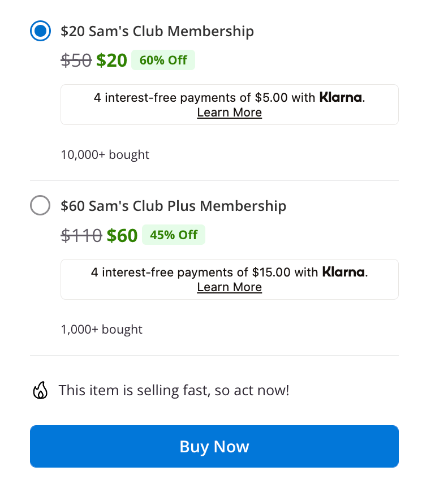
Task: Toggle the currently selected membership radio button off
Action: tap(40, 31)
